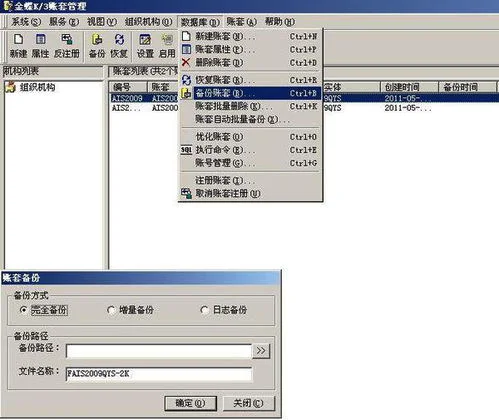Click the new document icon beside 新建账套
The image size is (499, 420).
pos(186,36)
